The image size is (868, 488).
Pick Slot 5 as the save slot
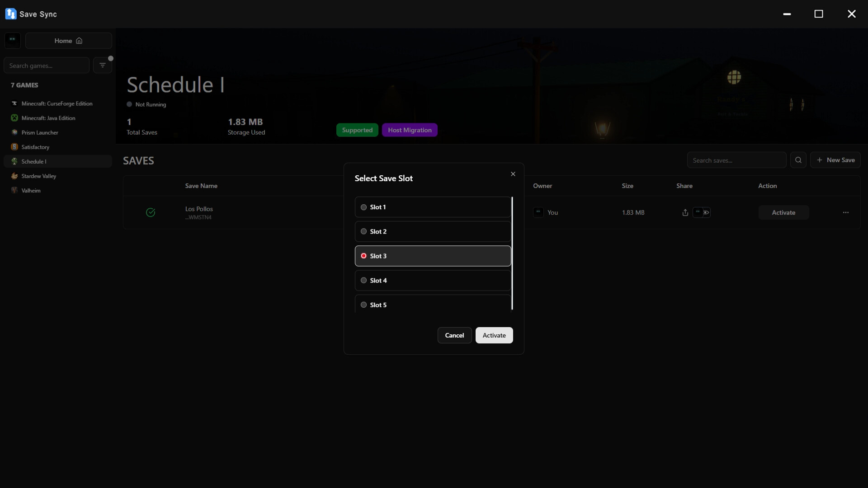point(363,305)
